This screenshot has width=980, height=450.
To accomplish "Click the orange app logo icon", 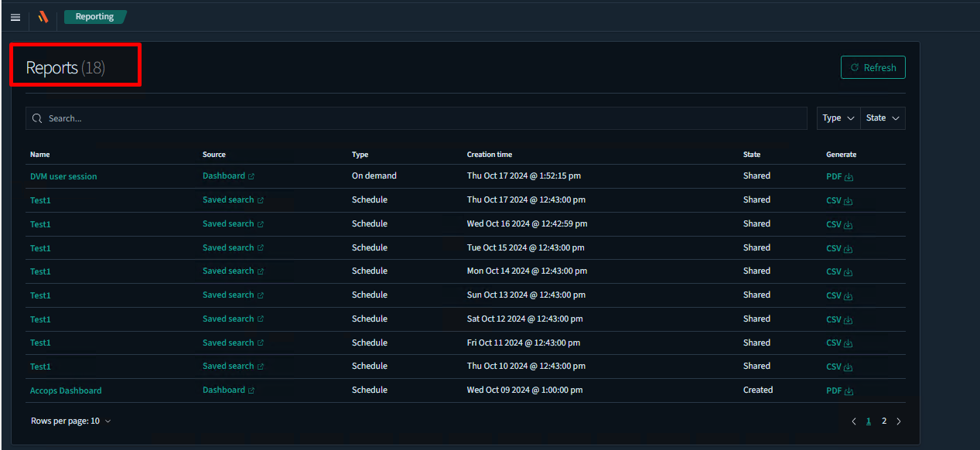I will [x=43, y=17].
